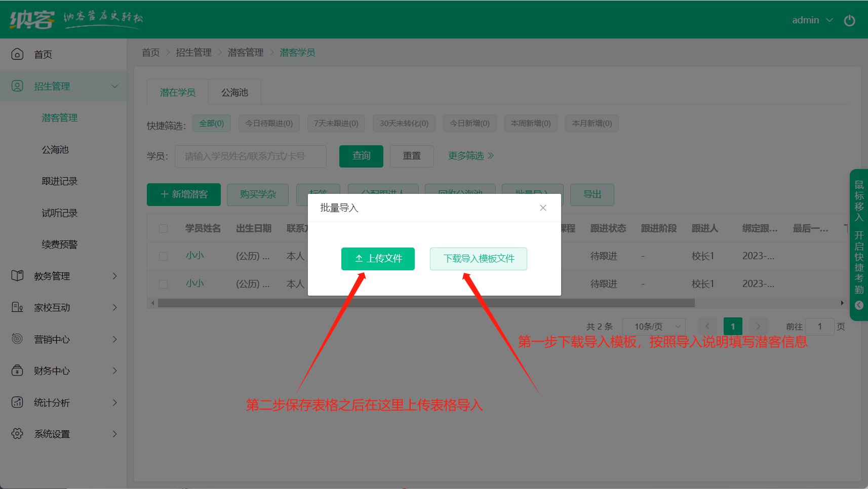
Task: Click the 财务中心 wallet icon
Action: click(x=17, y=371)
